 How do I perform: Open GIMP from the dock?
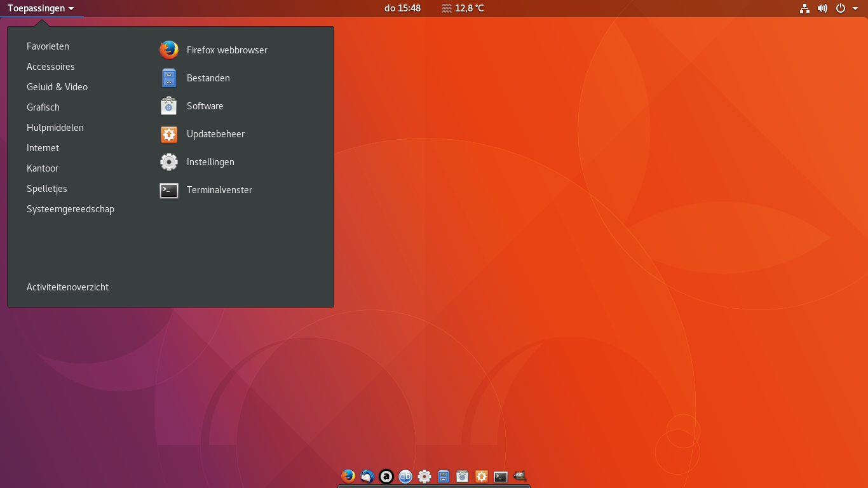click(x=520, y=476)
